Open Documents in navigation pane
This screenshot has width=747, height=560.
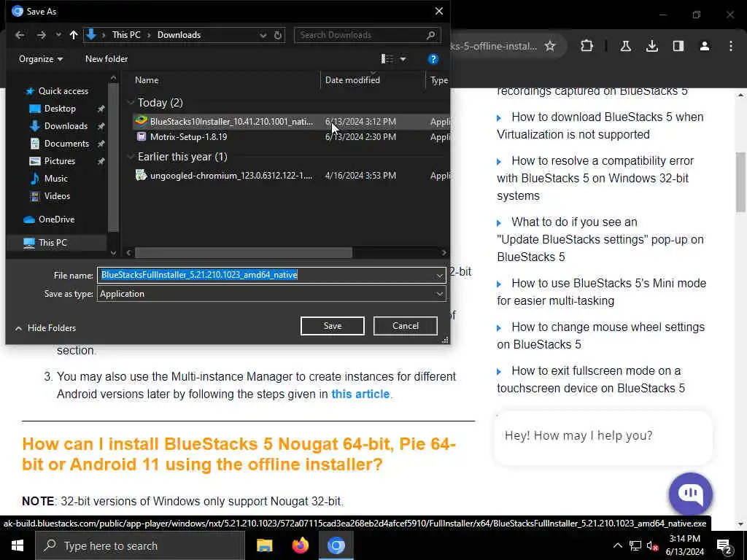click(x=66, y=144)
